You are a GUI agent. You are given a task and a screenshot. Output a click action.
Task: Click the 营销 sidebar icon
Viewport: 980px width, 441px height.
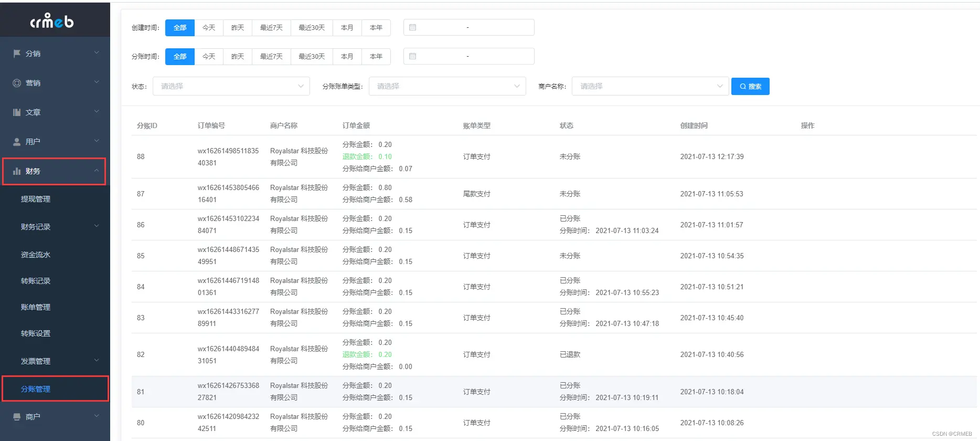coord(17,83)
